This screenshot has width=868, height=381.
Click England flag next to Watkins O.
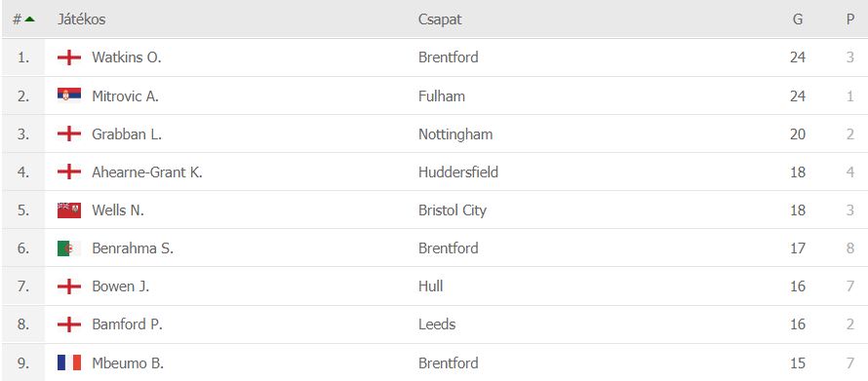(x=69, y=57)
